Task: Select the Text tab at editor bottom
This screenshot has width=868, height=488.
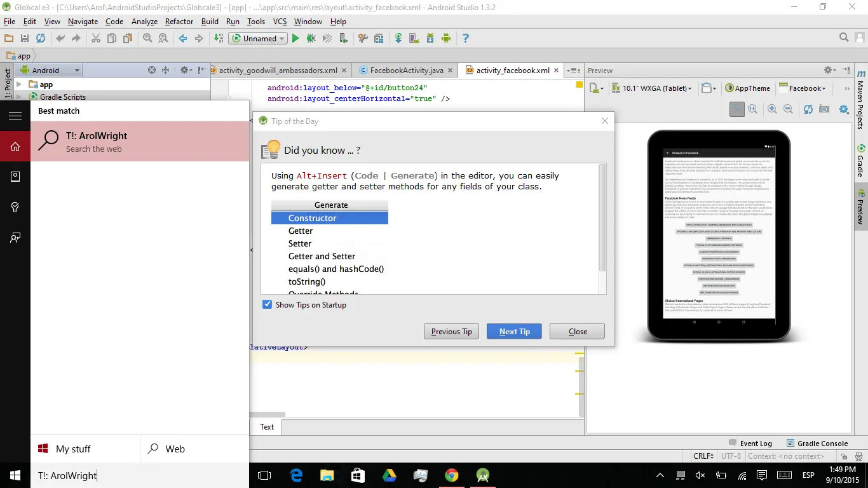Action: point(267,427)
